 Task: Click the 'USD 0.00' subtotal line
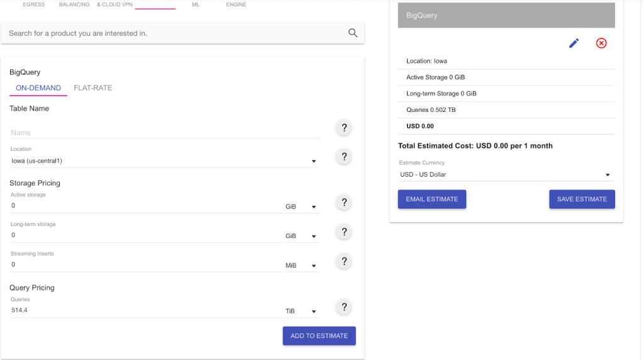tap(506, 126)
